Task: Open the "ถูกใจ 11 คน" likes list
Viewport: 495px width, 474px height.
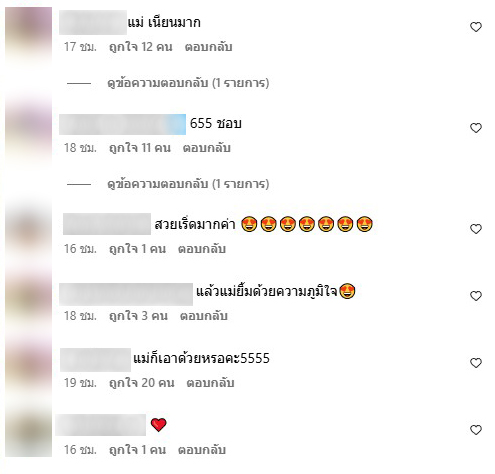Action: [x=140, y=148]
